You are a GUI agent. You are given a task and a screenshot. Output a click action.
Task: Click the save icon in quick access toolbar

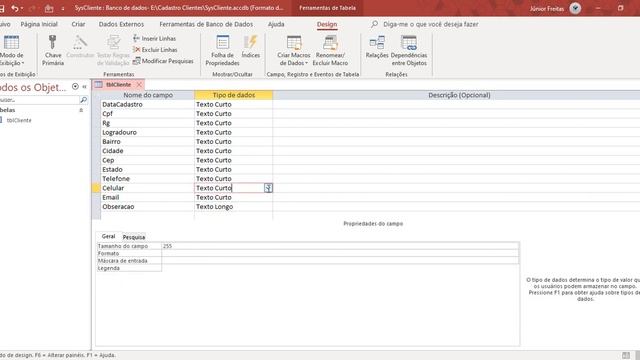tap(2, 8)
